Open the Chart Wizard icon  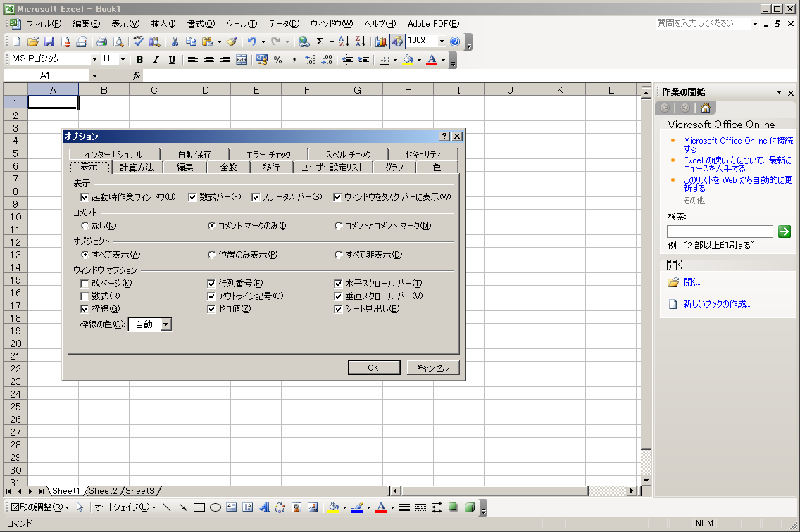(x=381, y=42)
